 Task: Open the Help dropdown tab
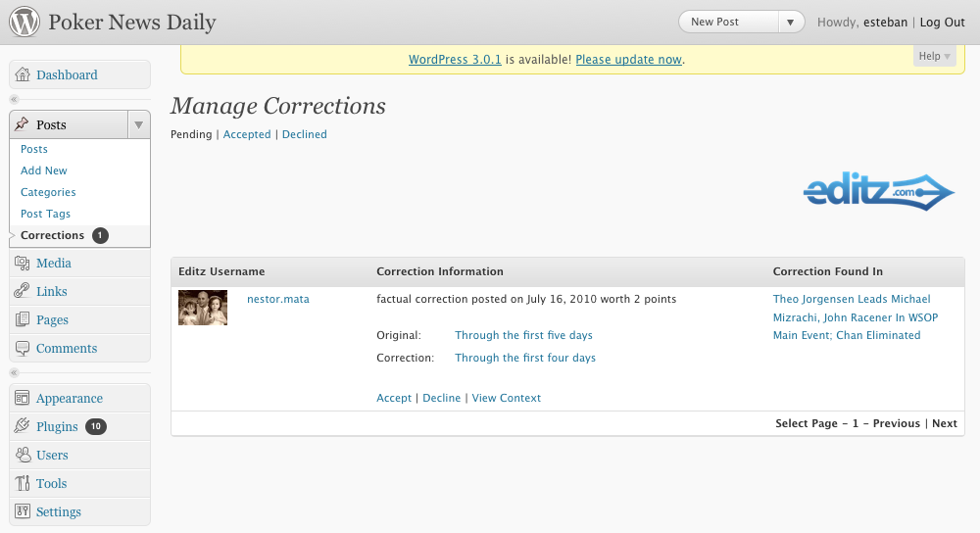tap(934, 56)
